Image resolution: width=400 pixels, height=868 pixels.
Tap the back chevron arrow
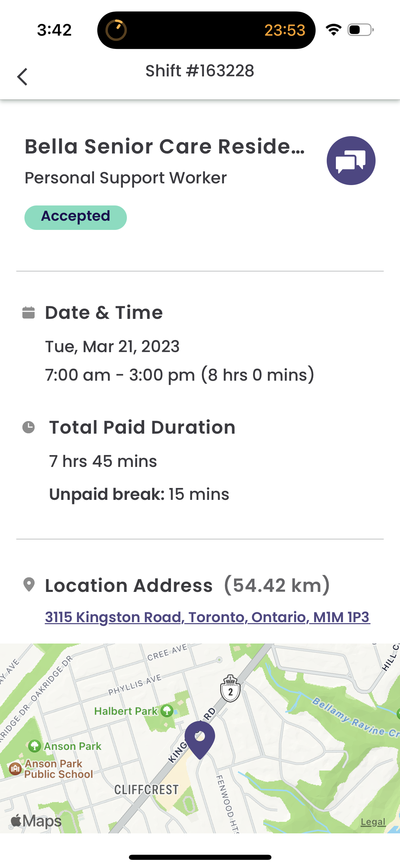(x=22, y=77)
